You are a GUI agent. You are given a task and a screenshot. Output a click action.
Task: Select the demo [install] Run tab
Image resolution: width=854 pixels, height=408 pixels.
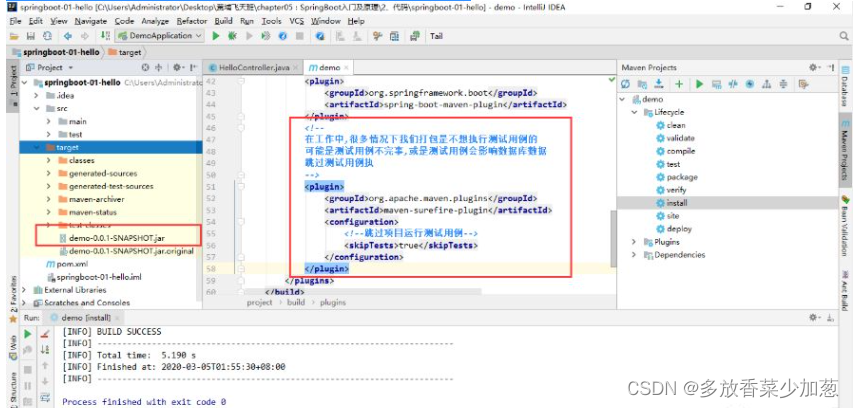tap(81, 318)
